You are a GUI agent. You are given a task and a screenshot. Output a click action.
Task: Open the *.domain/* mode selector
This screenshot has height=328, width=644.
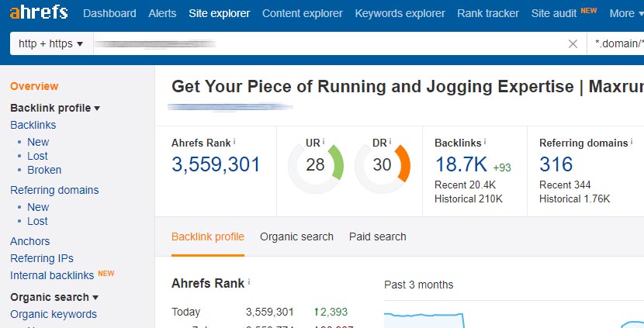pyautogui.click(x=618, y=43)
